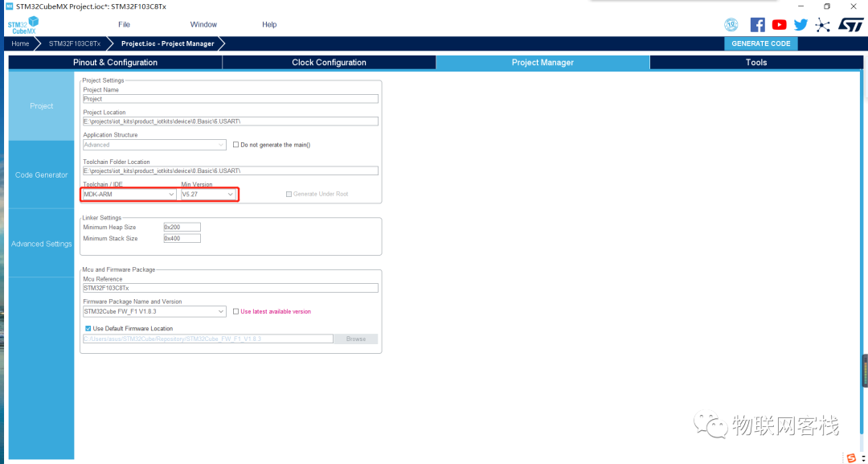This screenshot has width=868, height=464.
Task: Click the MX app icon in title bar
Action: coord(9,6)
